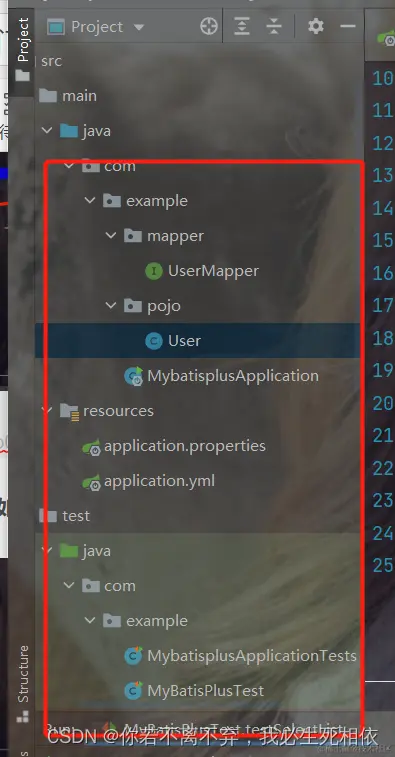Click the UserMapper interface icon
This screenshot has width=395, height=757.
point(154,271)
